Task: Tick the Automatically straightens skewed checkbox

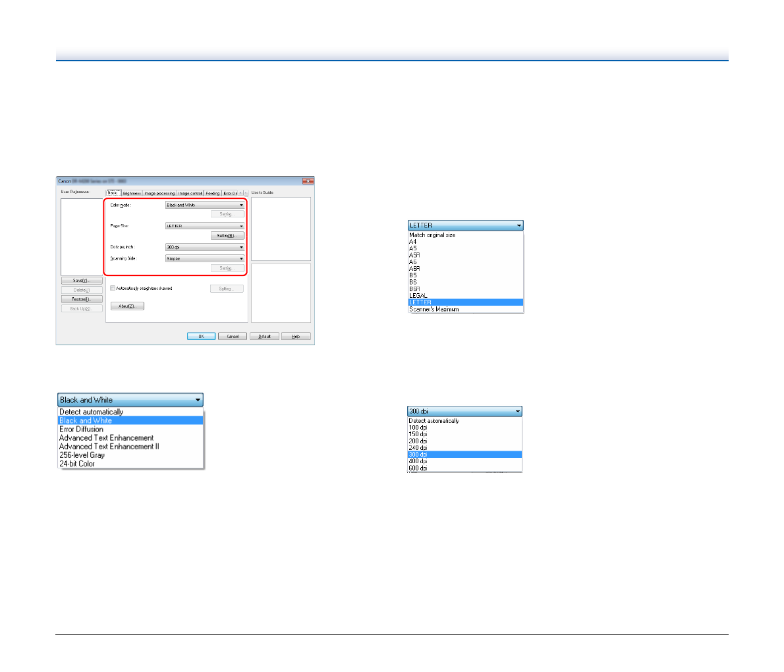Action: tap(113, 289)
